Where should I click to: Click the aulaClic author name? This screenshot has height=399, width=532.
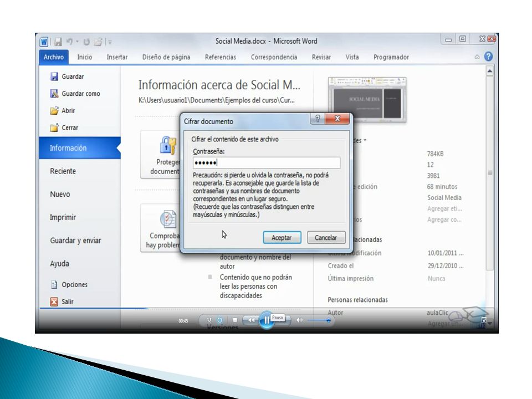(437, 313)
